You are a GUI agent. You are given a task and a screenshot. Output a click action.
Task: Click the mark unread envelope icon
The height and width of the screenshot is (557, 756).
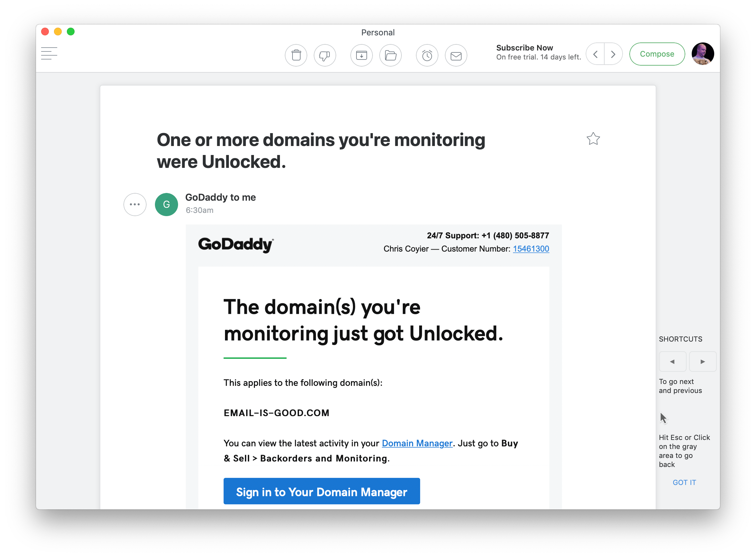click(456, 55)
